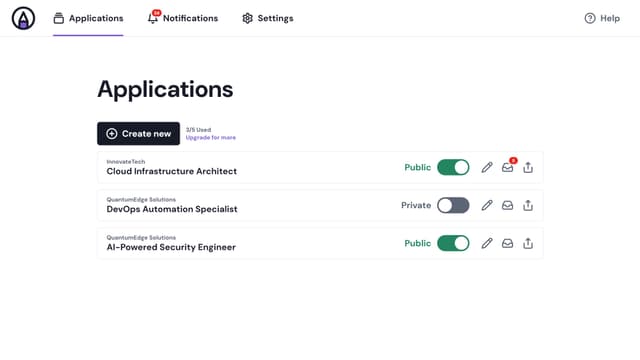Click the app logo in header
Image resolution: width=640 pixels, height=360 pixels.
(x=23, y=18)
